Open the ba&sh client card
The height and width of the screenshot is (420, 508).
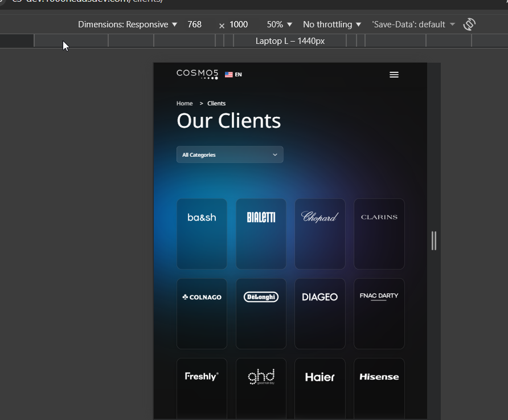click(202, 234)
